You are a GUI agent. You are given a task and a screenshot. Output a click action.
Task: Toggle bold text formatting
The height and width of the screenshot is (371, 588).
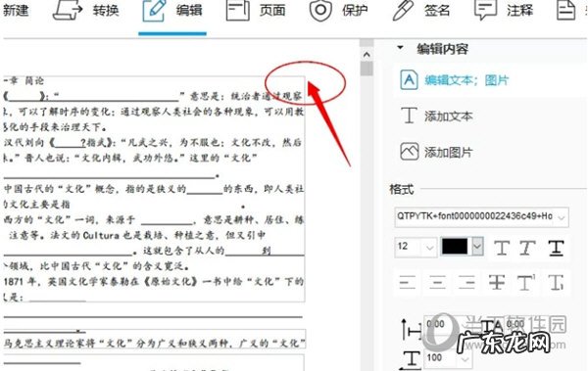click(502, 248)
